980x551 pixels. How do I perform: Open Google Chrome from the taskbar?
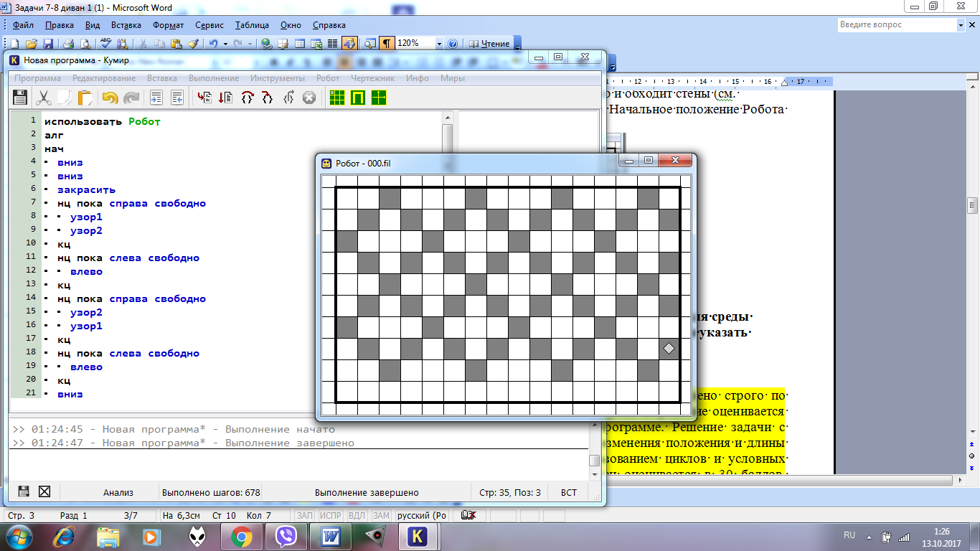(241, 535)
